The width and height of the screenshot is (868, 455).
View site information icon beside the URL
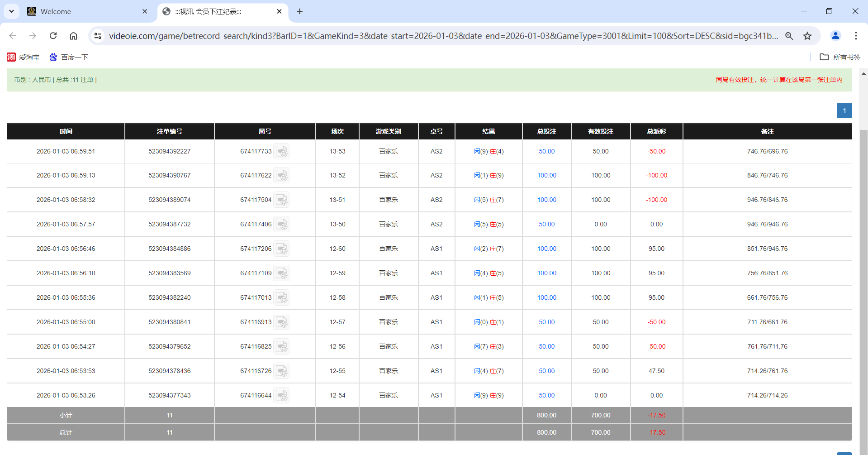pyautogui.click(x=98, y=36)
